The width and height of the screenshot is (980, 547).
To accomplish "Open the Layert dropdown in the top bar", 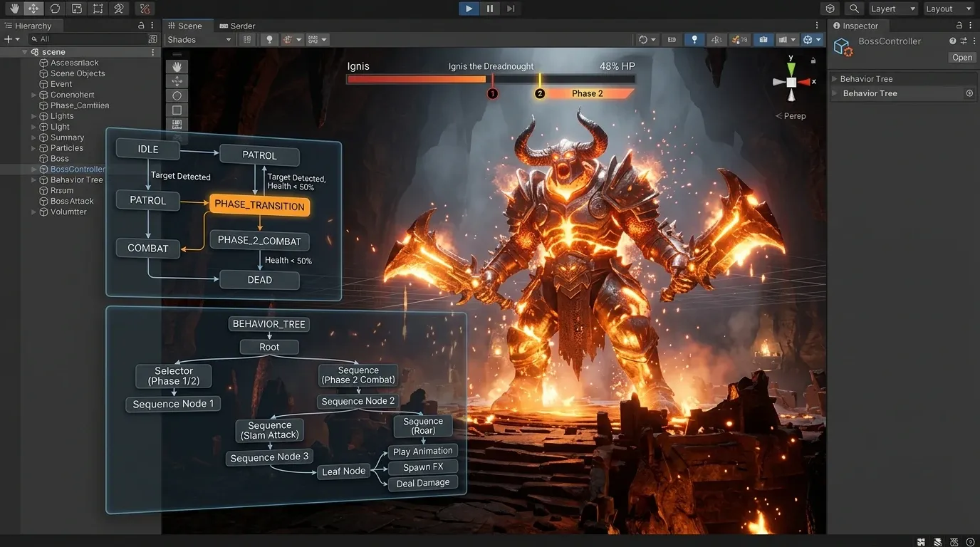I will coord(893,9).
